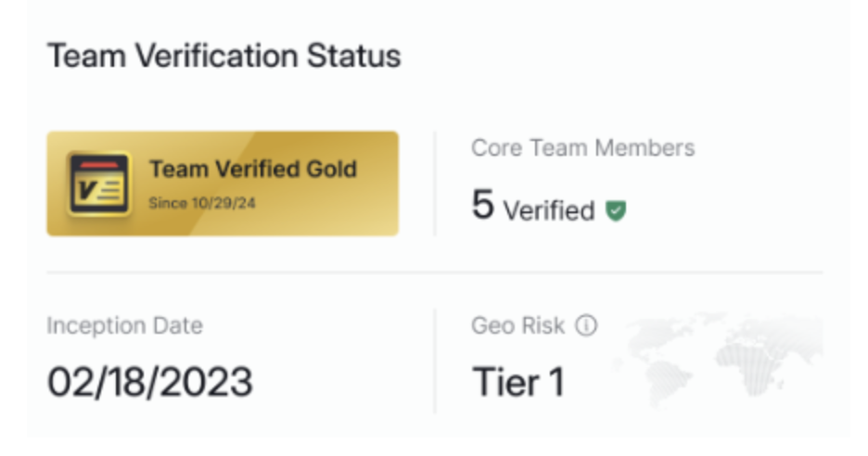Image resolution: width=868 pixels, height=456 pixels.
Task: Open the Geo Risk info tooltip icon
Action: (586, 325)
